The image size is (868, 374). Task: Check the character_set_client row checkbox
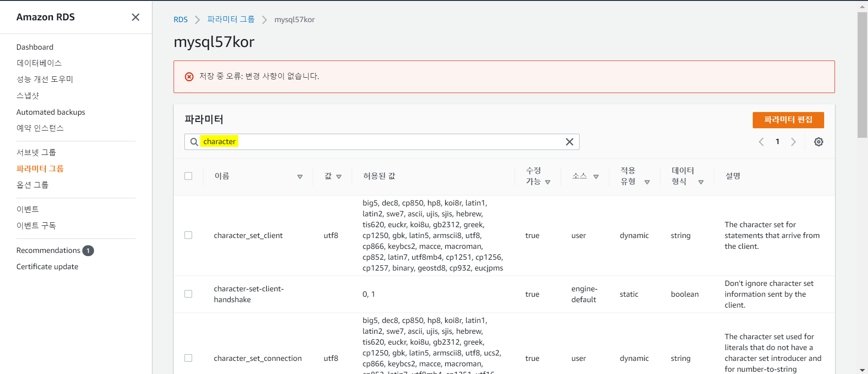pyautogui.click(x=189, y=235)
